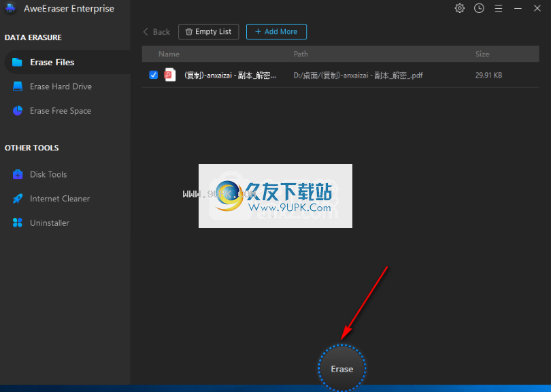551x392 pixels.
Task: Minimize the AweEraser window
Action: (518, 8)
